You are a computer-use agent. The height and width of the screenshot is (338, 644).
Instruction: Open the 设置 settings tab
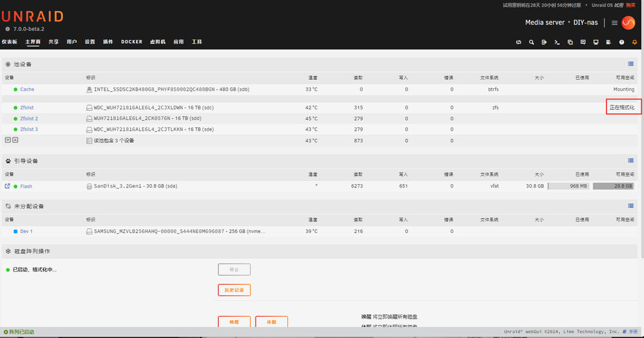click(x=90, y=42)
